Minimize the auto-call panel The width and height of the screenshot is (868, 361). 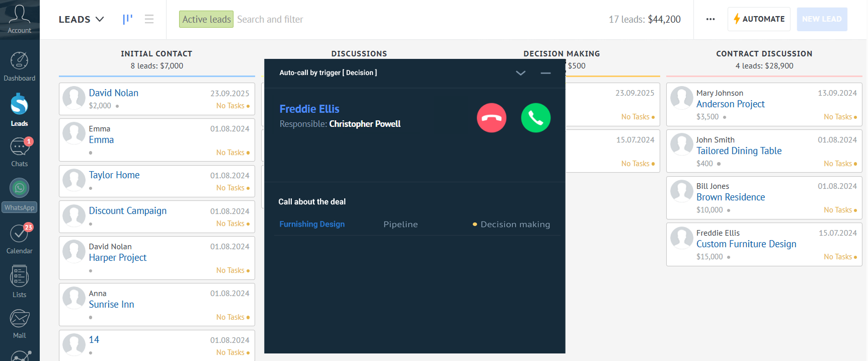click(x=545, y=73)
